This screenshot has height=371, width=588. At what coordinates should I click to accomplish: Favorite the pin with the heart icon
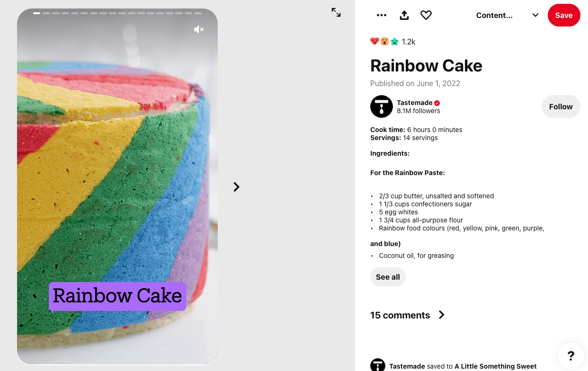point(426,15)
